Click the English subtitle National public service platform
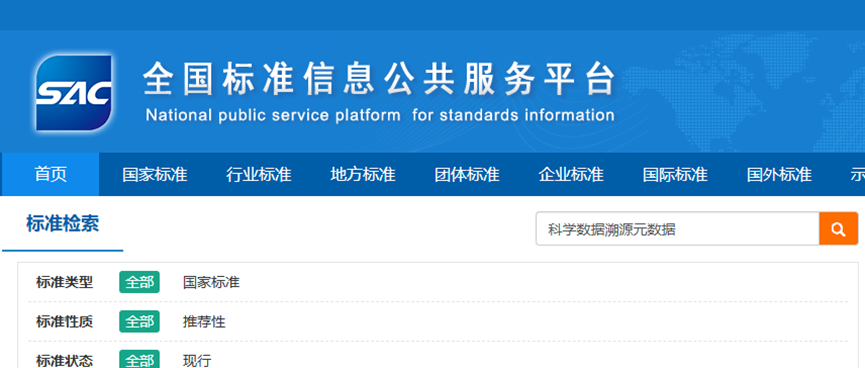 (380, 115)
